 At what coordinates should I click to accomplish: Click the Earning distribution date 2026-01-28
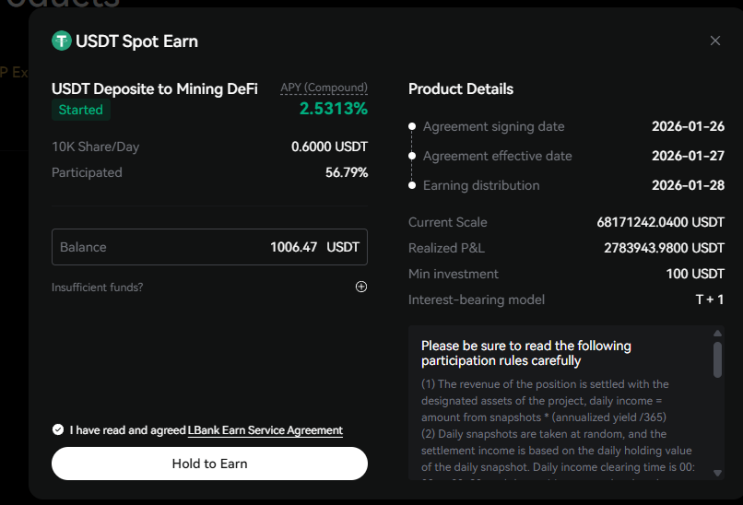click(688, 185)
